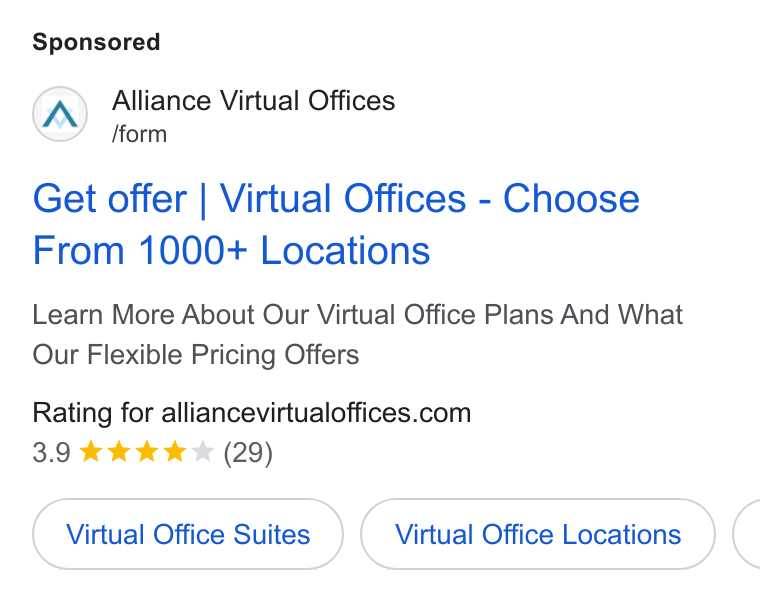Select the partially visible chip at right edge
The height and width of the screenshot is (602, 760).
tap(747, 534)
